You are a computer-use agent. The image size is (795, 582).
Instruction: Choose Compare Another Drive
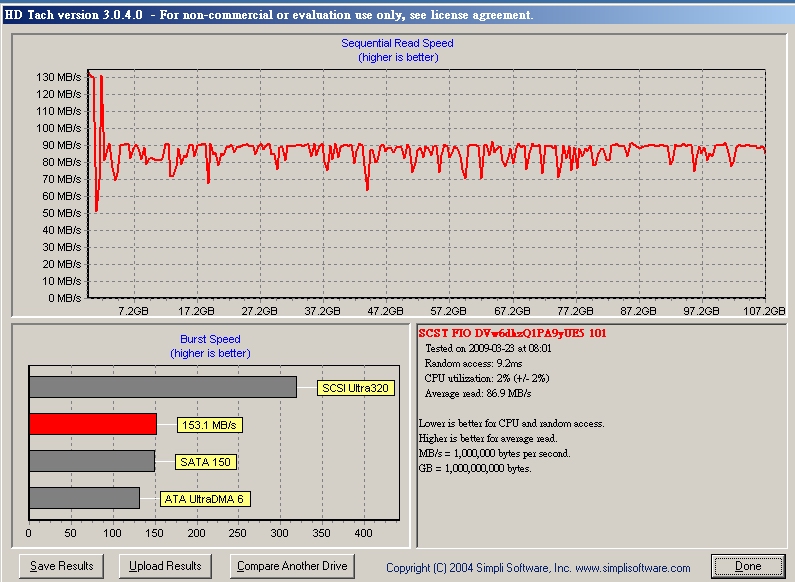292,566
